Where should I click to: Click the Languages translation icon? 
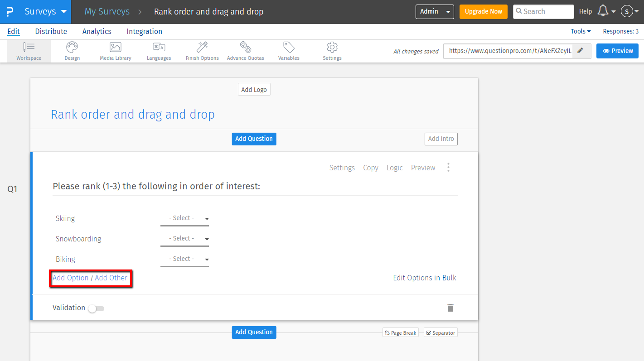pyautogui.click(x=159, y=47)
